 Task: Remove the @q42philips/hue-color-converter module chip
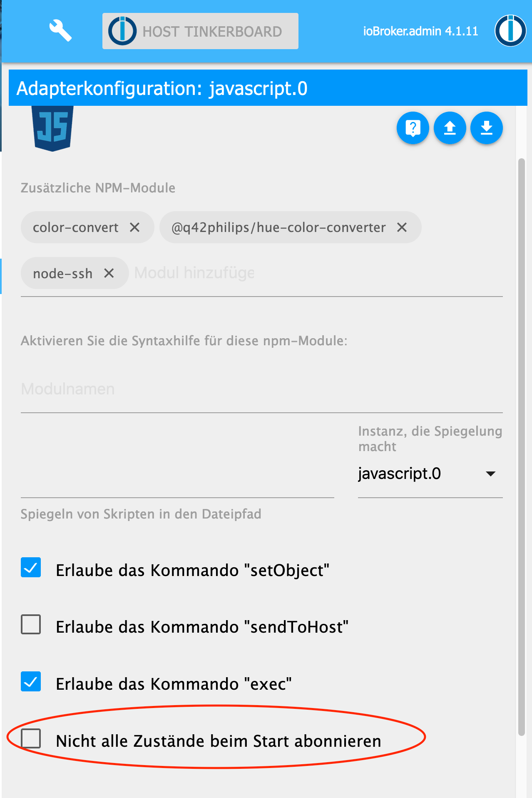point(402,227)
